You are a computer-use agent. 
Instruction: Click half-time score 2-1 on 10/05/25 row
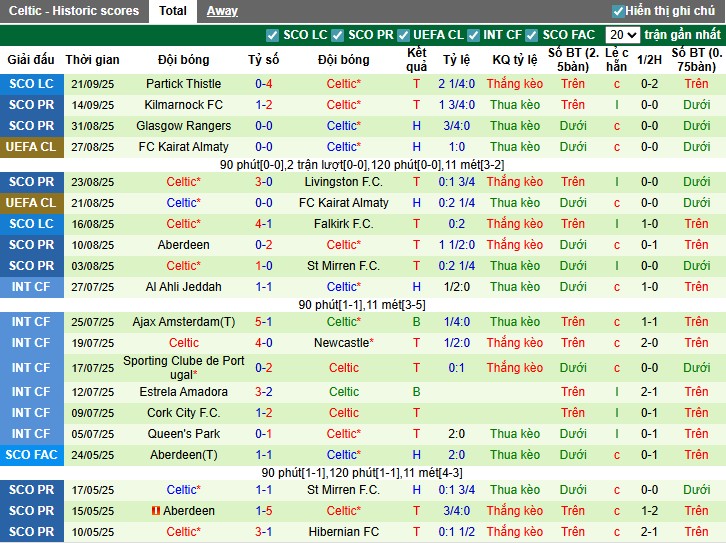click(x=649, y=532)
